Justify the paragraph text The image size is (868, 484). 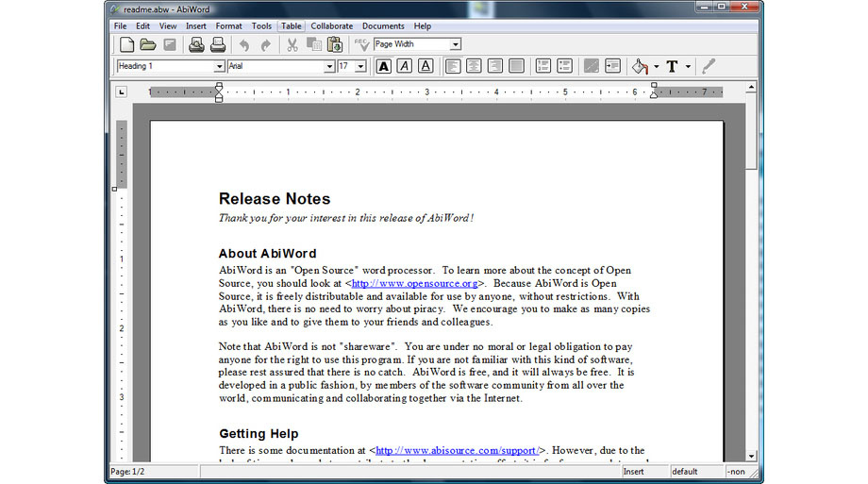pos(516,66)
